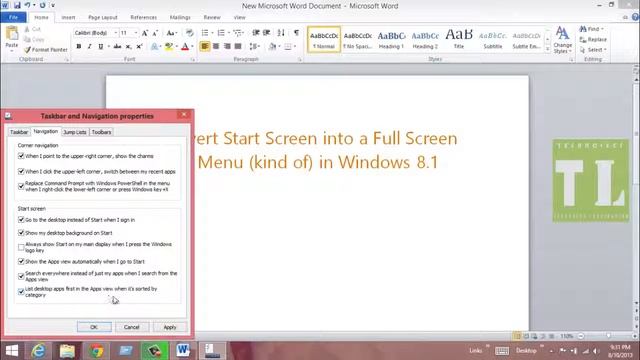Viewport: 640px width, 360px height.
Task: Click the Decrease Indent icon
Action: (256, 33)
